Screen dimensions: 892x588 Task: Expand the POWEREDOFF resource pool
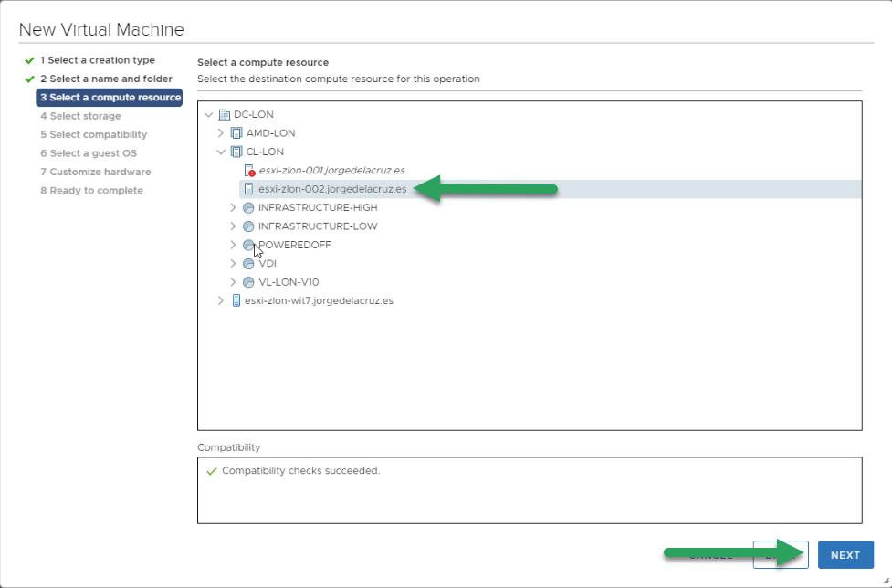[233, 245]
